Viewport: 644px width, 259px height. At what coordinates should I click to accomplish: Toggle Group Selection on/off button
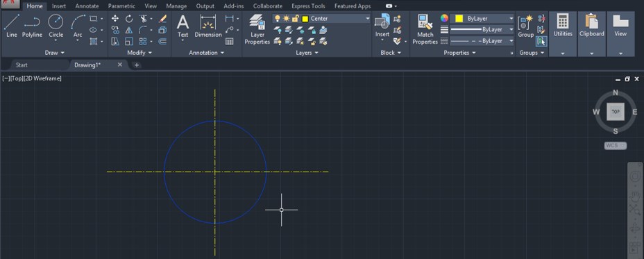coord(541,41)
